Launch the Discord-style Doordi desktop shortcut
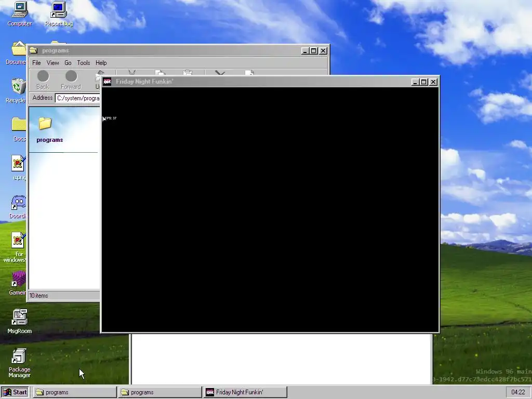 (18, 207)
